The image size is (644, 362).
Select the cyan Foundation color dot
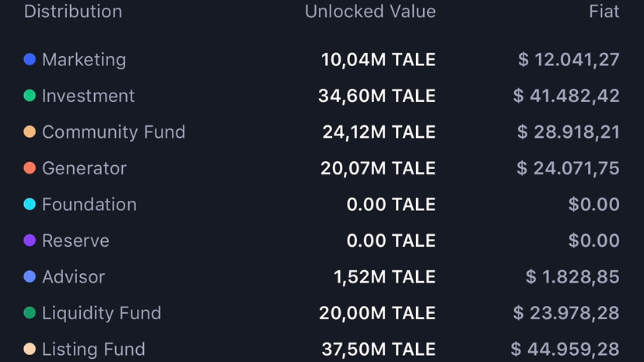[x=30, y=205]
